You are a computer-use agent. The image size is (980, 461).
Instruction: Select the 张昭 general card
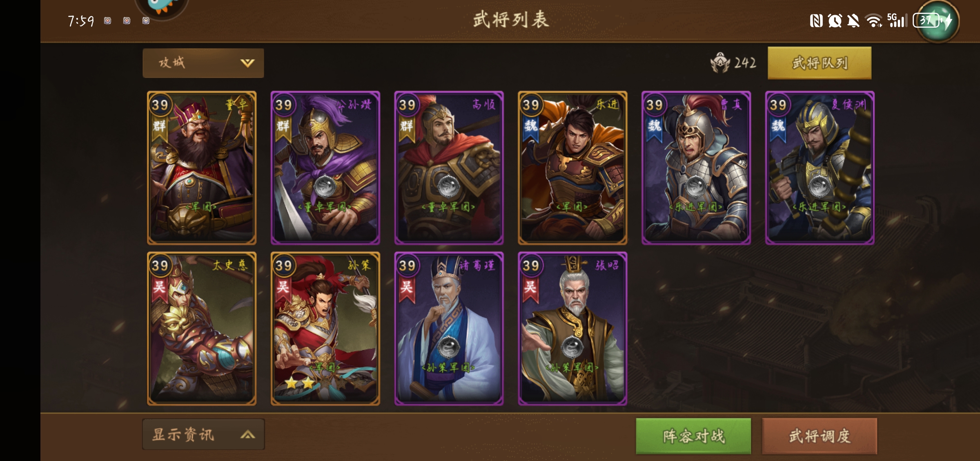(x=572, y=329)
